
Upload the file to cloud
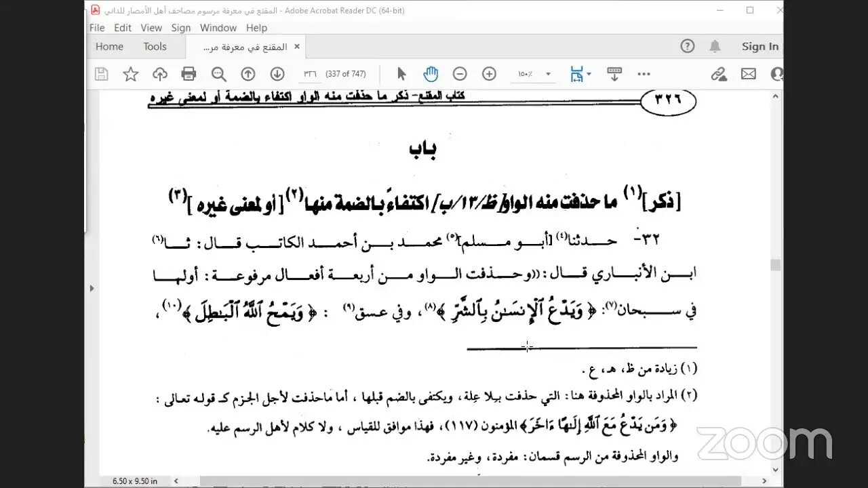point(160,75)
